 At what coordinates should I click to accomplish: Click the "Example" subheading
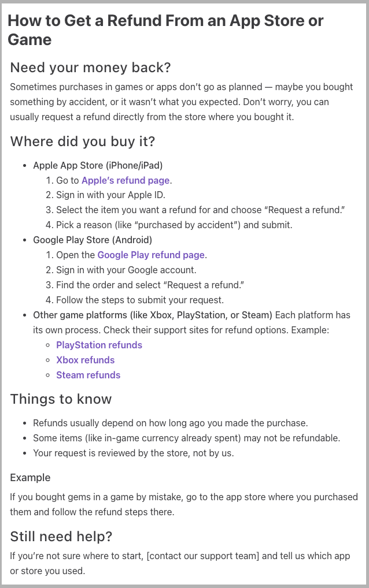(x=30, y=478)
